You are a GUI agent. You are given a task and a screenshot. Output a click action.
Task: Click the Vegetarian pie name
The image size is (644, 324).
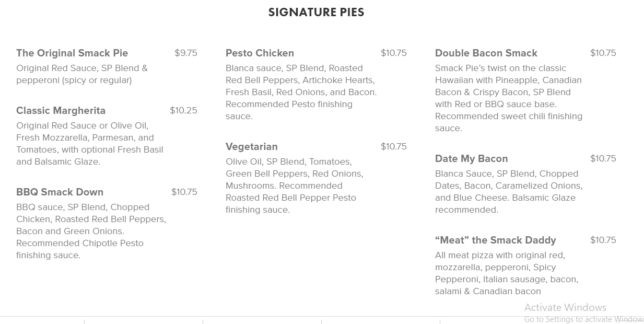[251, 146]
